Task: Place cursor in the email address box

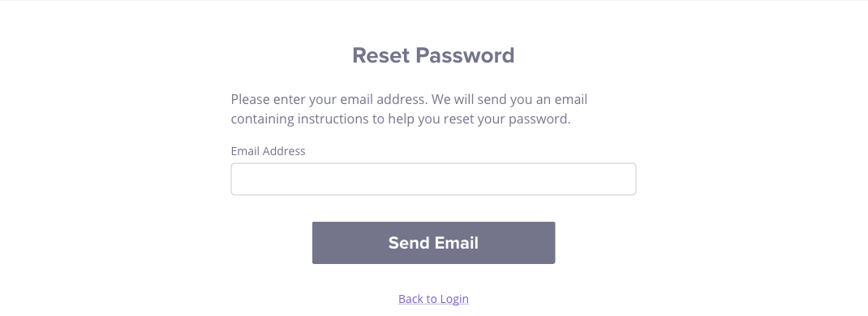Action: click(x=433, y=179)
